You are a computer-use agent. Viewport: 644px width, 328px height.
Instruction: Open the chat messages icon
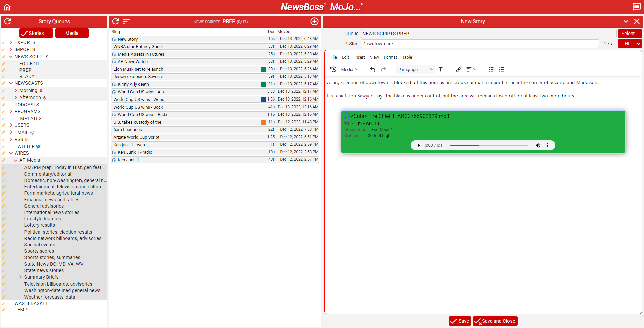coord(636,7)
